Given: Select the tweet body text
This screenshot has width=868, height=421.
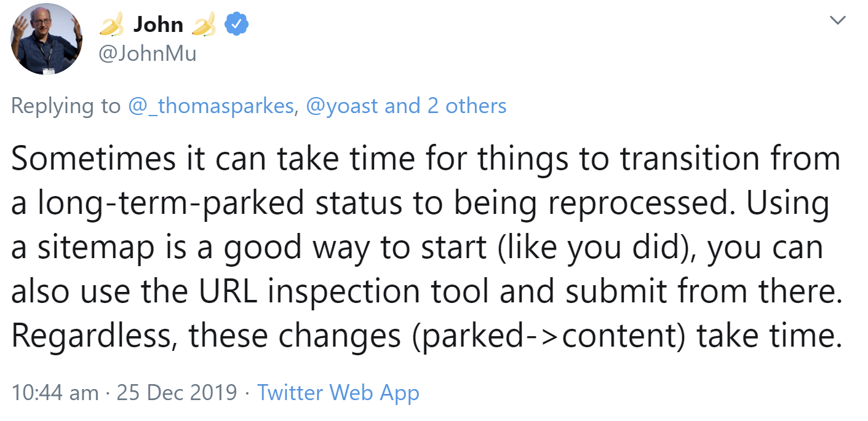Looking at the screenshot, I should [x=424, y=246].
